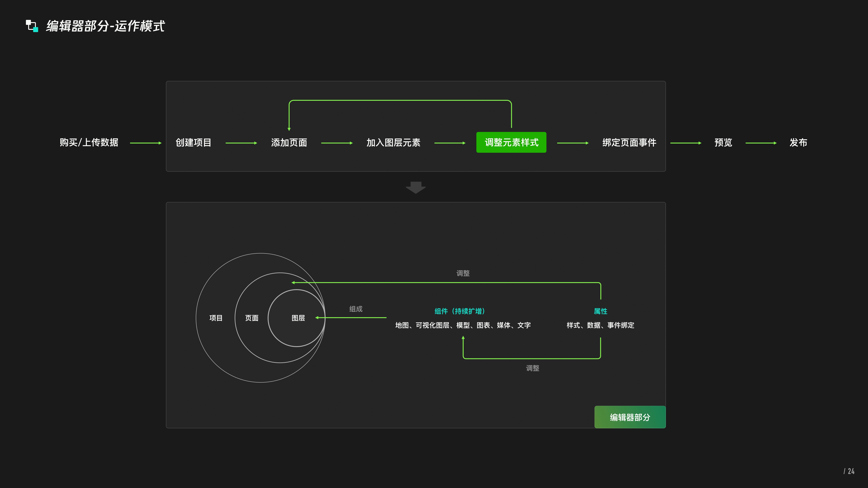Click the cyan 组件（持续扩增）heading
Viewport: 868px width, 488px height.
460,311
